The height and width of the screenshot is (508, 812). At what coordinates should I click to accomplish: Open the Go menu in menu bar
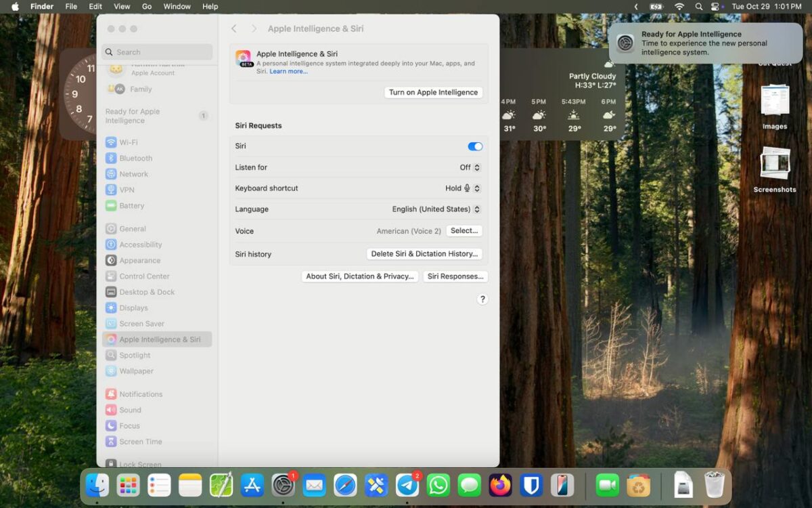(147, 6)
